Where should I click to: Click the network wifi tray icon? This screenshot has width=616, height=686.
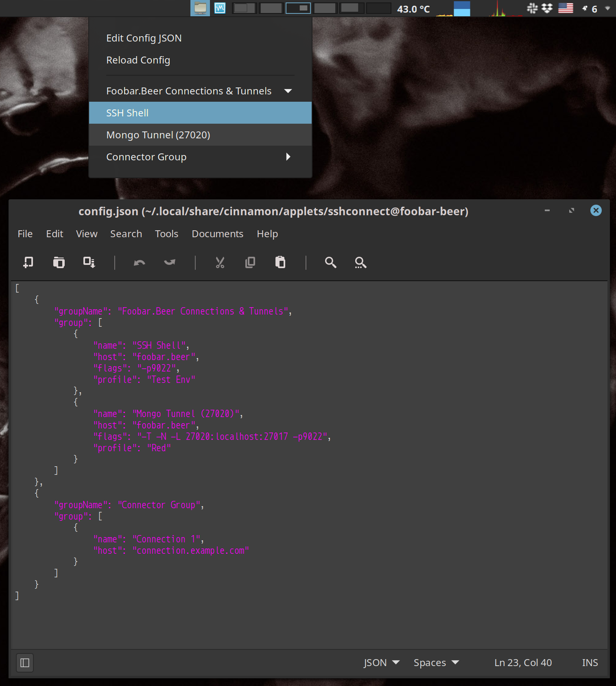607,8
